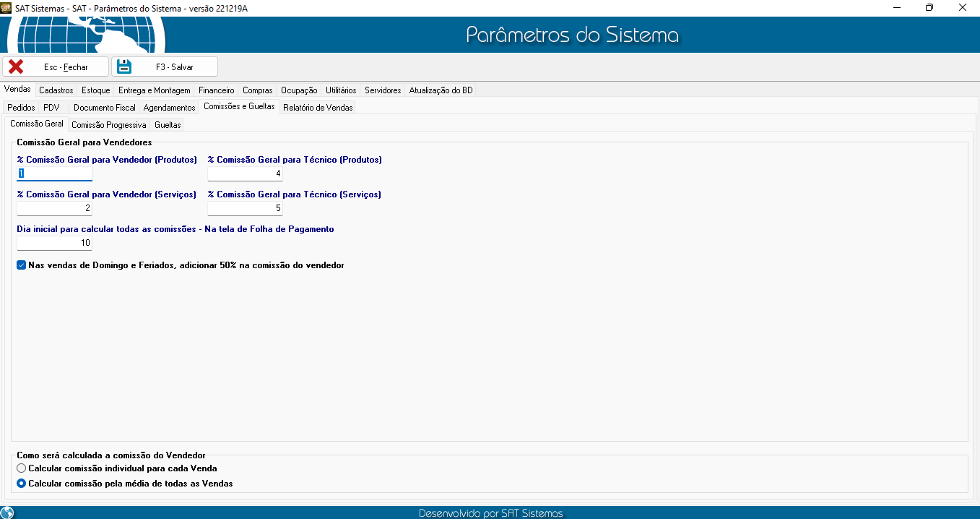The width and height of the screenshot is (980, 519).
Task: Click the floppy disk Salvar icon
Action: point(124,67)
